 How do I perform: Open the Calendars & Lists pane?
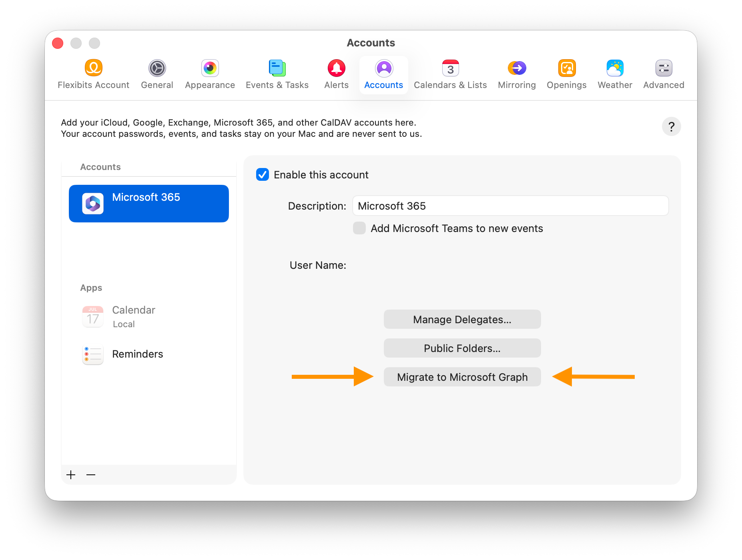[450, 75]
